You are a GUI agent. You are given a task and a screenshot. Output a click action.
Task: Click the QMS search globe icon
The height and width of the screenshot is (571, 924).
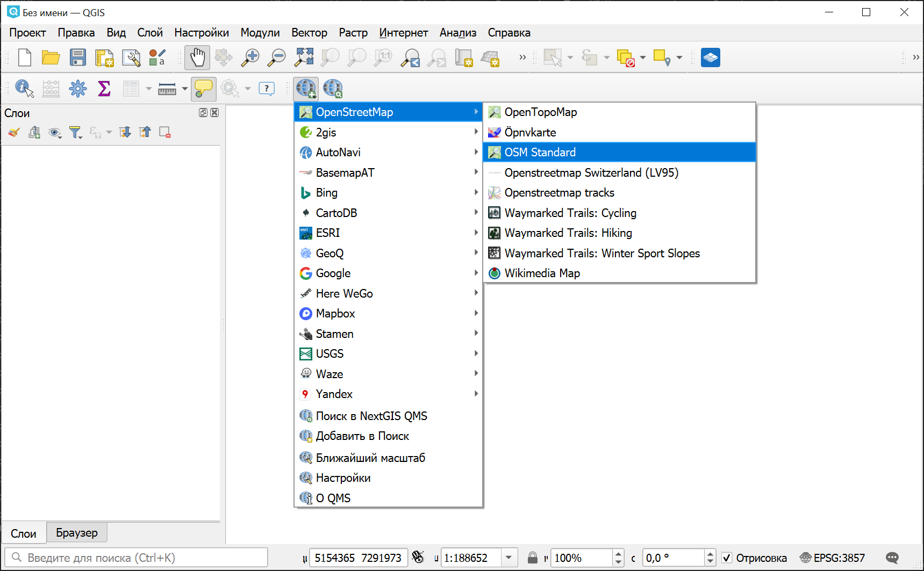333,89
